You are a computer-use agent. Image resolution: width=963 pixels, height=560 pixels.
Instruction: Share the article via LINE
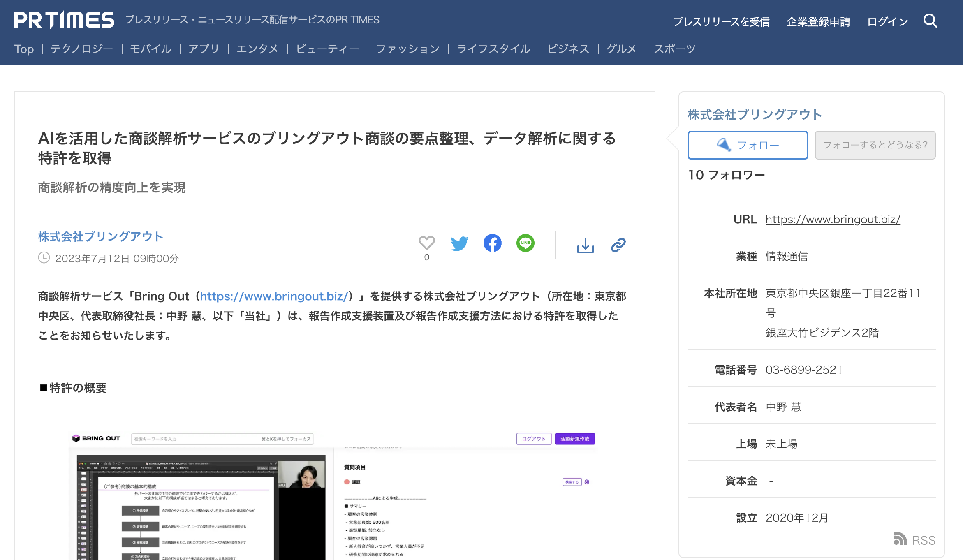pyautogui.click(x=525, y=243)
